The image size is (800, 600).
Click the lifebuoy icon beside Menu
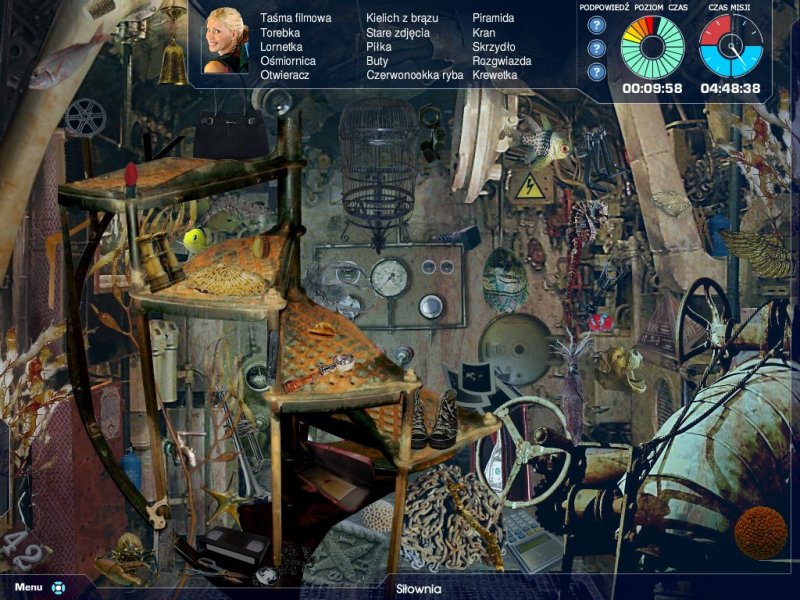pyautogui.click(x=58, y=587)
